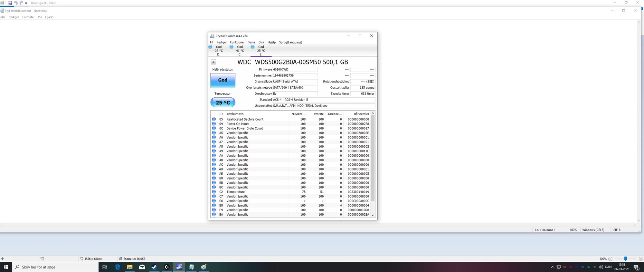Expand hidden system tray icons

tap(553, 267)
